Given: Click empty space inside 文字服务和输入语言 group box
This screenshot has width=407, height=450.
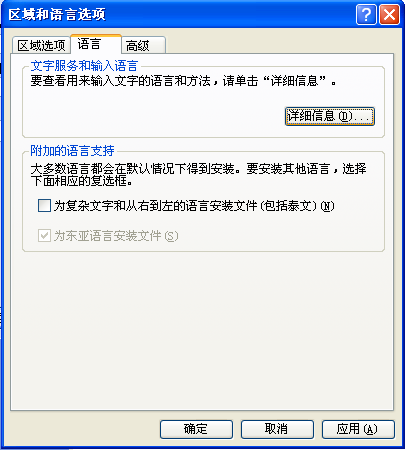Looking at the screenshot, I should (150, 113).
